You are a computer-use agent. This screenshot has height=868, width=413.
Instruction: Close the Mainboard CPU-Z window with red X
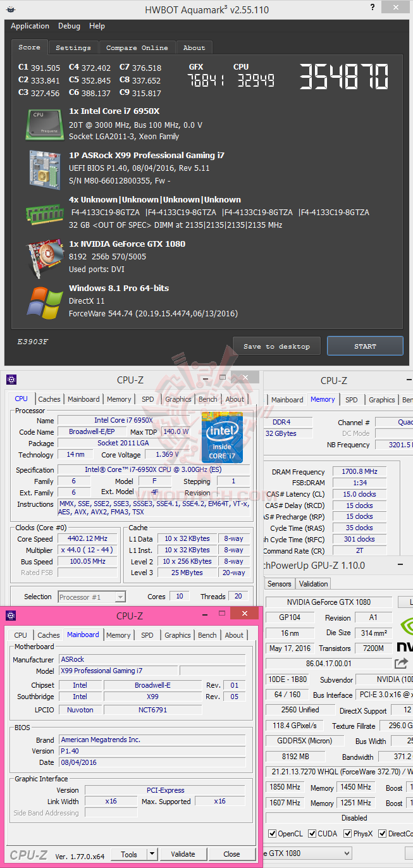coord(244,613)
